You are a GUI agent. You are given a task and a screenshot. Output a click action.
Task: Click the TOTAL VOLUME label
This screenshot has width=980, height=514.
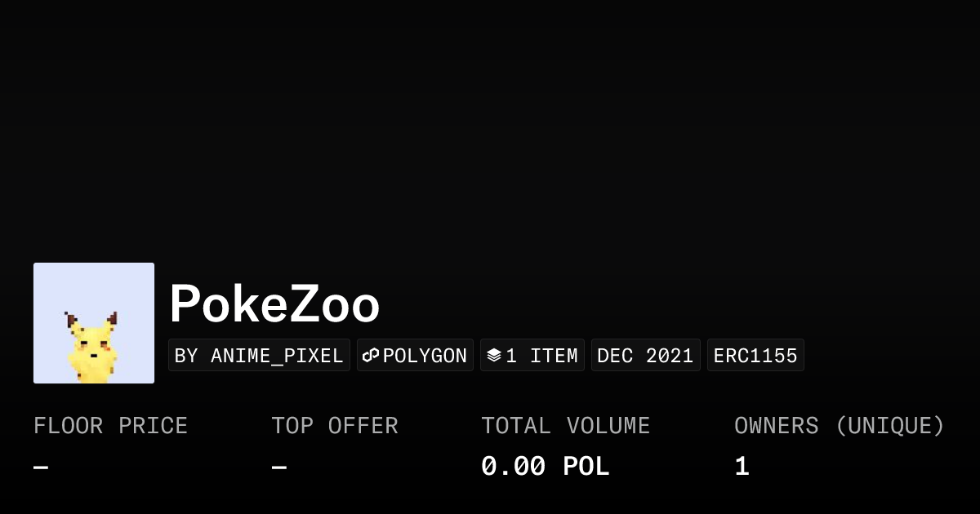[x=565, y=426]
